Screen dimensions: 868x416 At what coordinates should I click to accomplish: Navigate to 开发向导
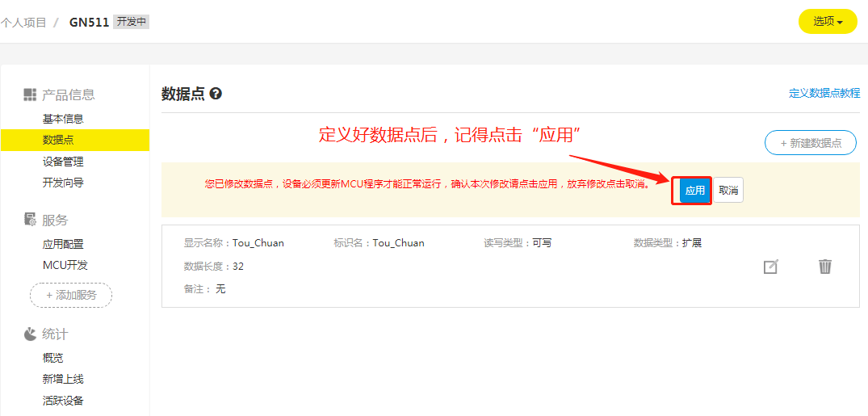pyautogui.click(x=63, y=183)
